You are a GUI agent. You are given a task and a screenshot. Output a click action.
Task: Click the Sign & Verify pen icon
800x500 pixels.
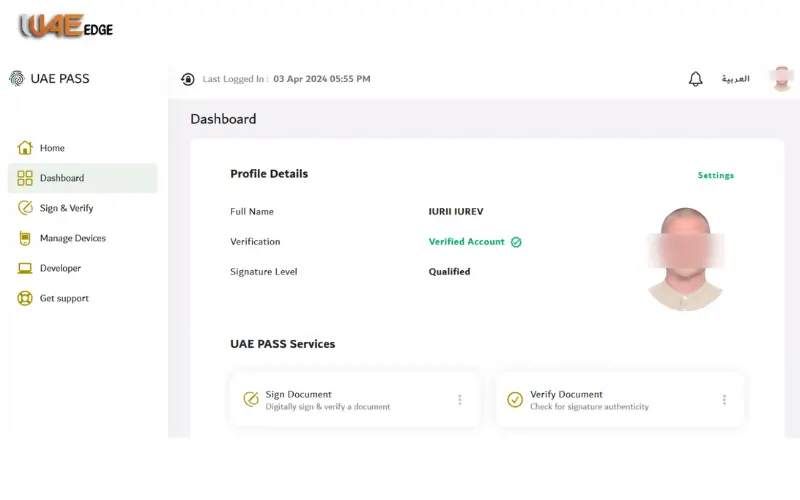point(24,208)
